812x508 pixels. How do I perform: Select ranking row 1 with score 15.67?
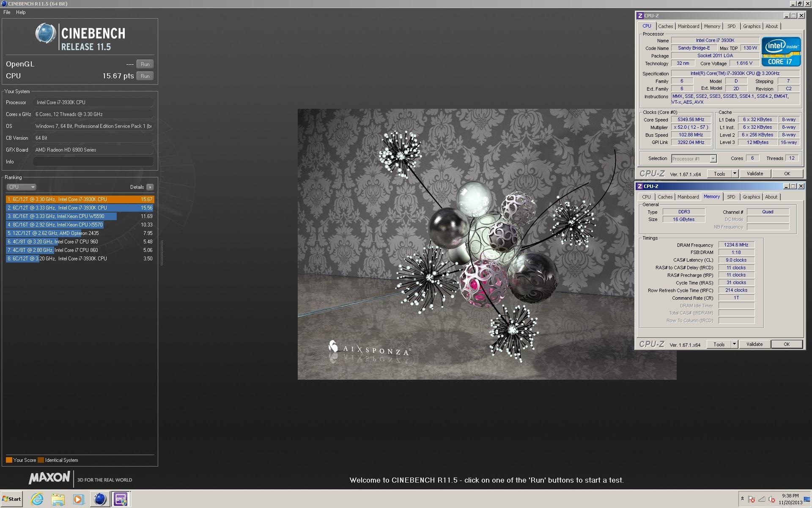(80, 199)
